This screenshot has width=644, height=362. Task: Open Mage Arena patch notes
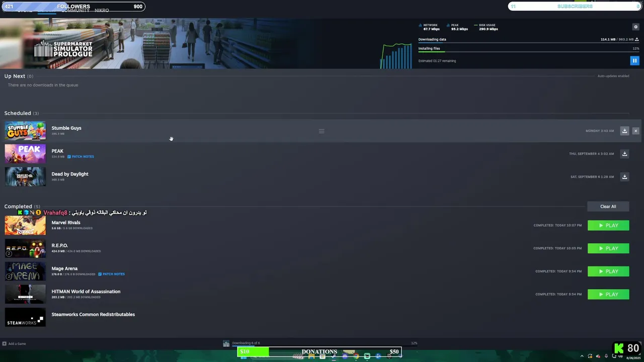tap(111, 274)
